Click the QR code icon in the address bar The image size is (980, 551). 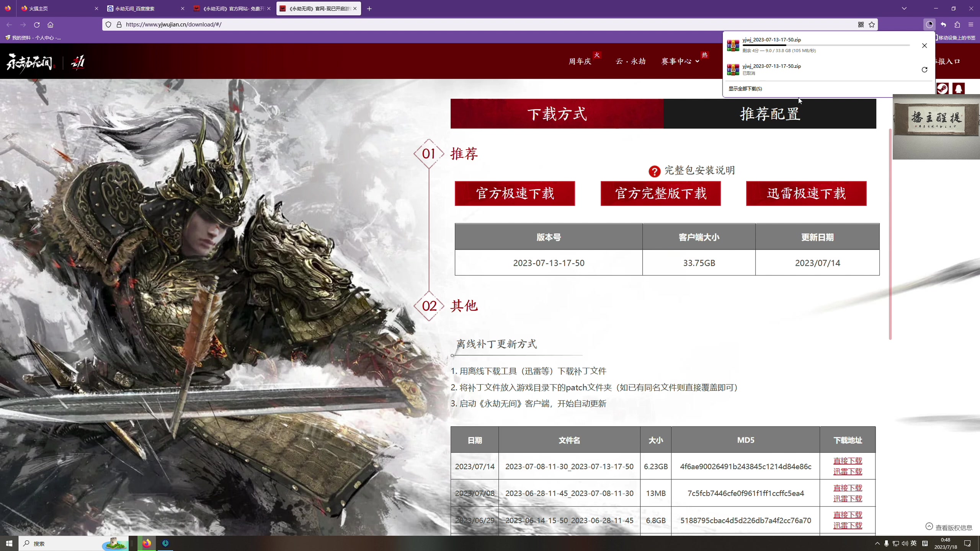[x=860, y=24]
